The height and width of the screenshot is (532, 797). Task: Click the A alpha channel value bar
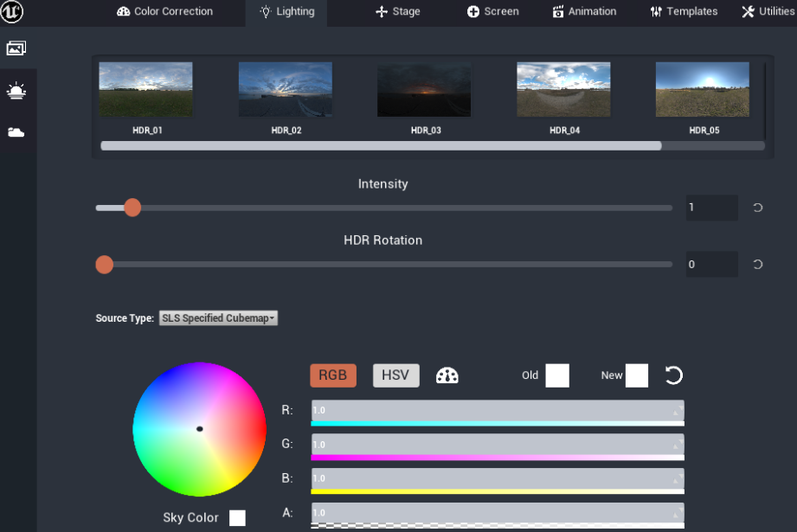click(x=498, y=513)
